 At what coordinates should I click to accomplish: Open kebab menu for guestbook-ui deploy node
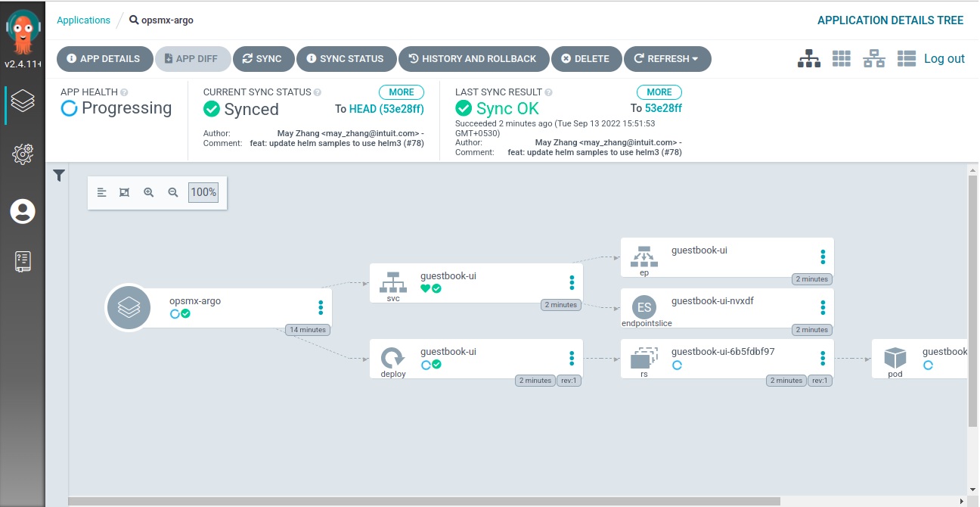point(572,358)
